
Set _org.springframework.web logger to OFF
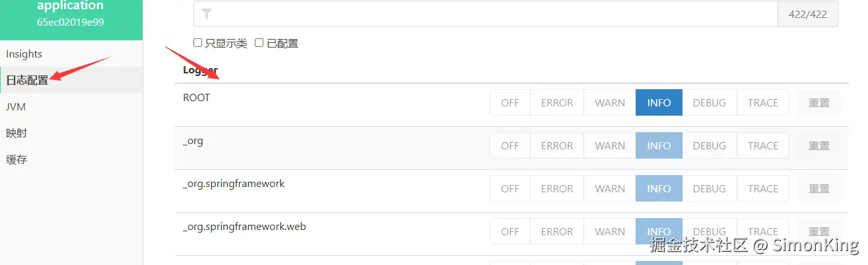click(510, 231)
